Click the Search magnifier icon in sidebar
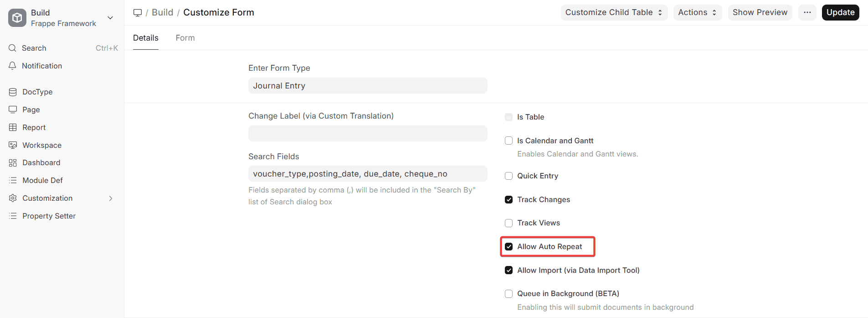Image resolution: width=868 pixels, height=318 pixels. pos(13,48)
